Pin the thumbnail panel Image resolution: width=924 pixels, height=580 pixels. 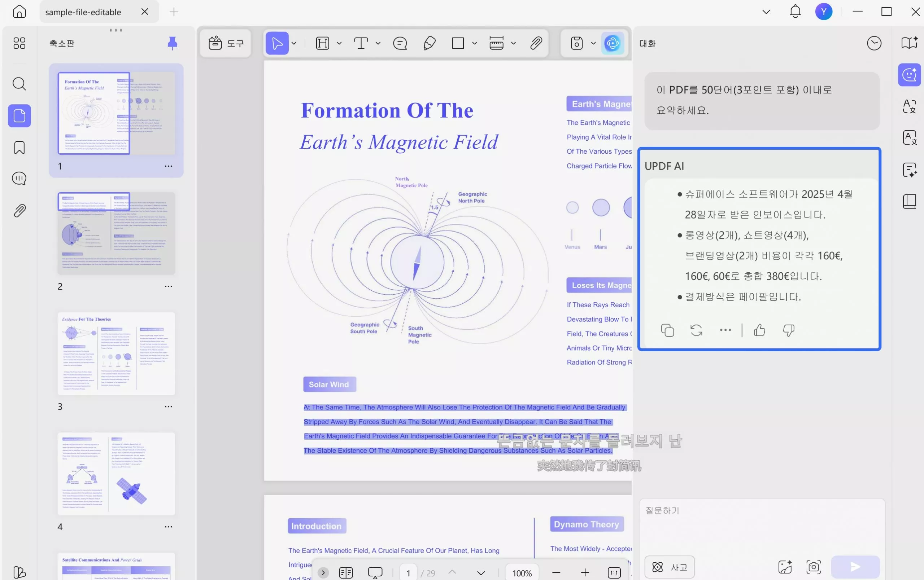tap(172, 43)
